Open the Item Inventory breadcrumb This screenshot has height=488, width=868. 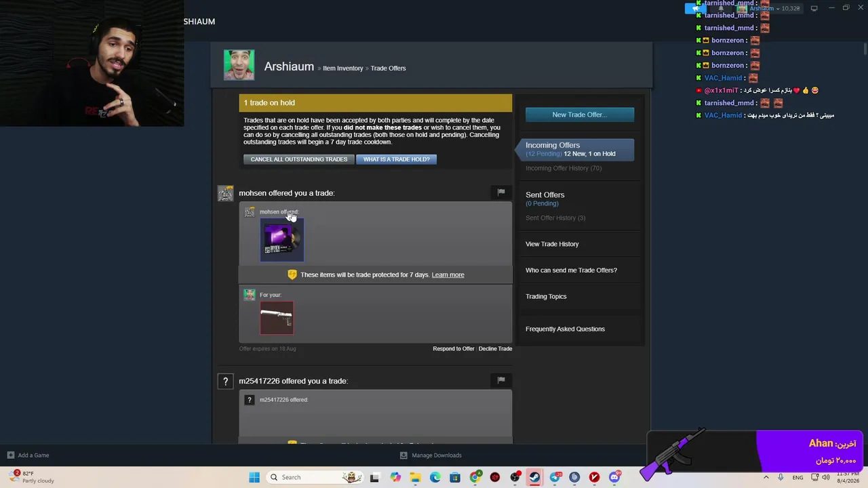[342, 68]
